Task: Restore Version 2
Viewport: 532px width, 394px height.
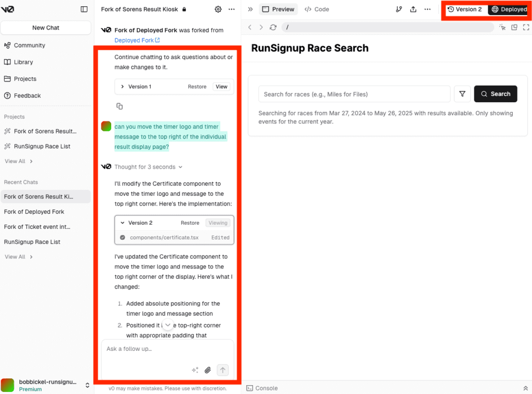Action: (x=190, y=223)
